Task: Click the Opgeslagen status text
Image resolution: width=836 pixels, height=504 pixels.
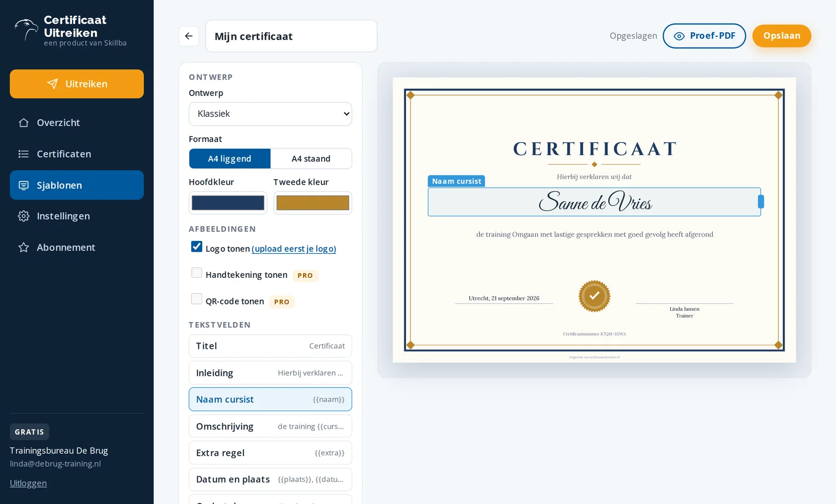Action: tap(633, 36)
